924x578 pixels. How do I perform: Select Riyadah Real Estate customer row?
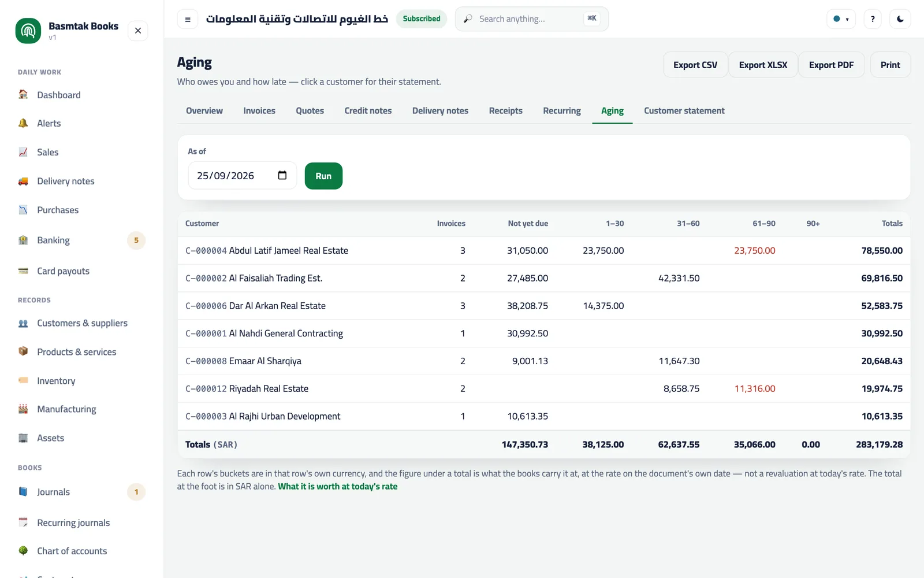(544, 388)
